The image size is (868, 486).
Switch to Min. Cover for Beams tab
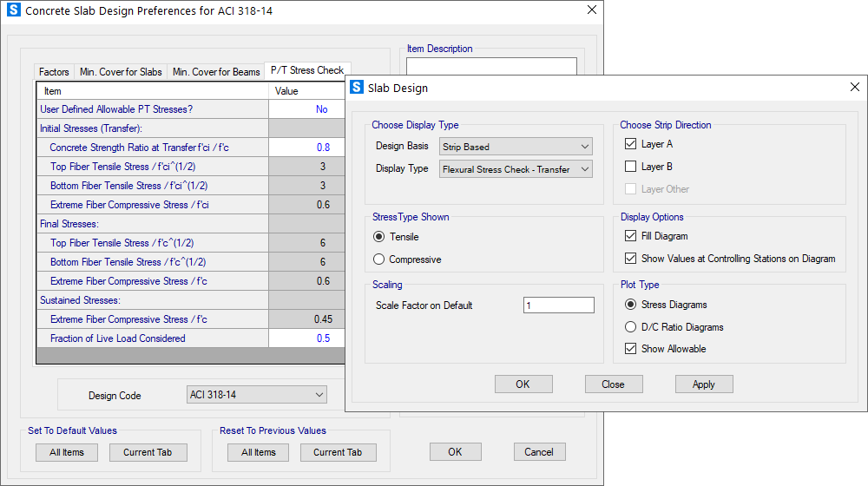216,72
